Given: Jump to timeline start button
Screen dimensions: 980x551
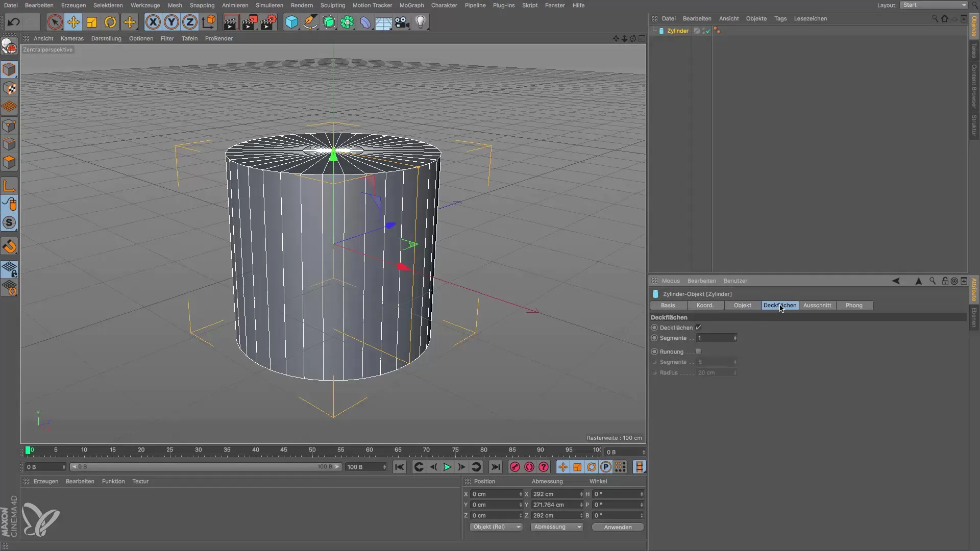Looking at the screenshot, I should point(399,467).
